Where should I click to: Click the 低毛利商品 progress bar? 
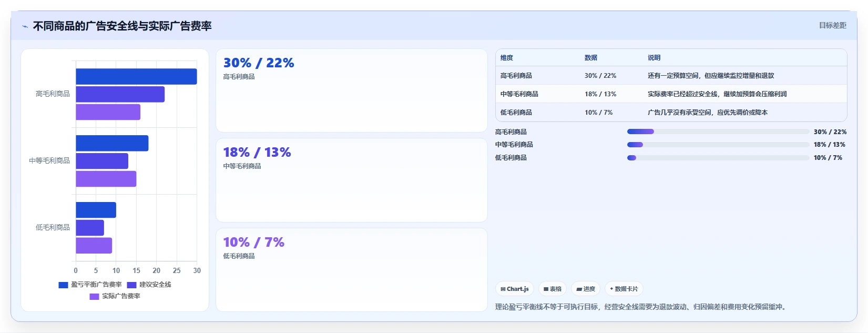click(718, 158)
